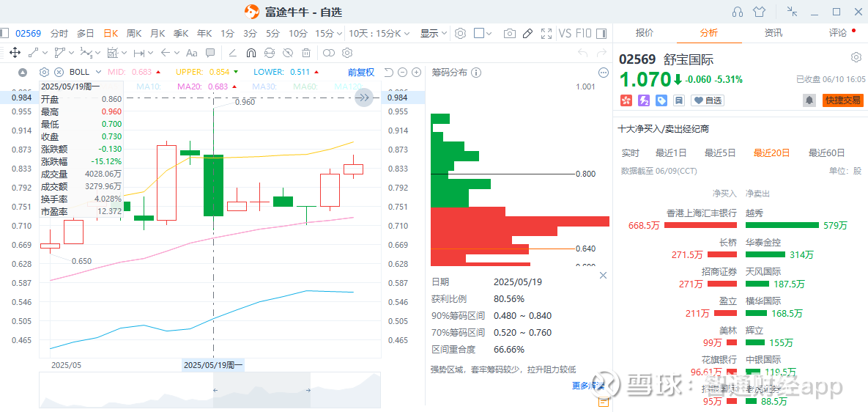
Task: Open VS stock comparison
Action: click(565, 33)
